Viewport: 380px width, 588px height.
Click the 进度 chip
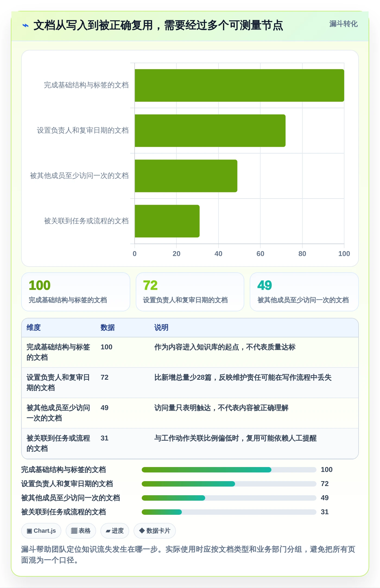pos(115,531)
